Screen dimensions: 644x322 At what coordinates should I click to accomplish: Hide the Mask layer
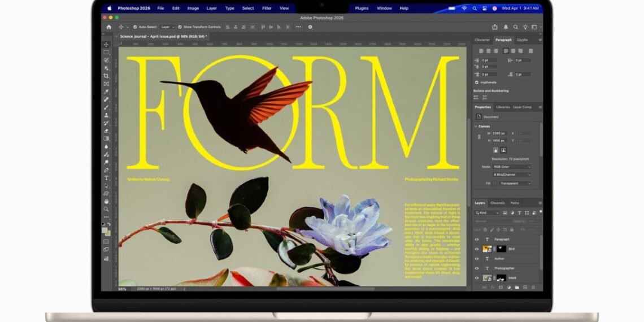tap(477, 278)
